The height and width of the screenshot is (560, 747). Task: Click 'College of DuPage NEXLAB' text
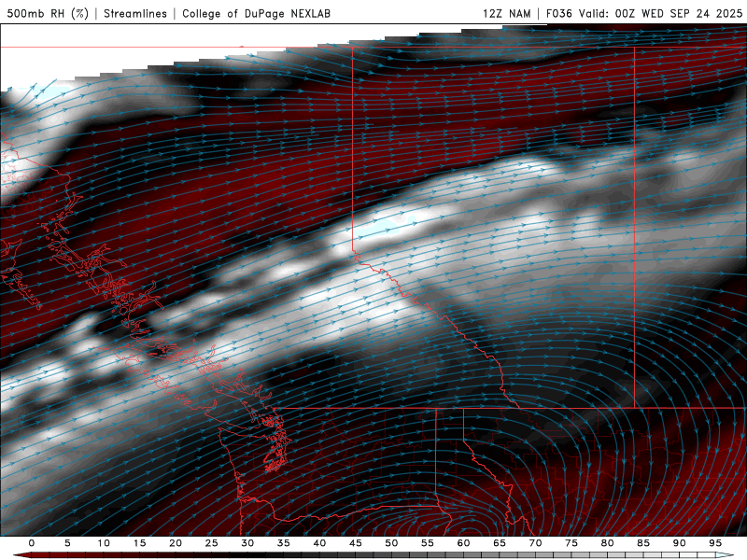256,13
